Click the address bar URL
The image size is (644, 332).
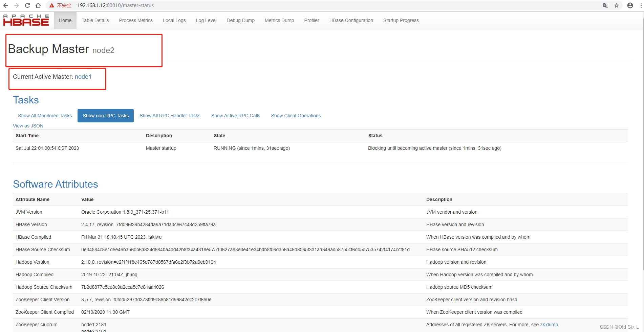click(115, 5)
